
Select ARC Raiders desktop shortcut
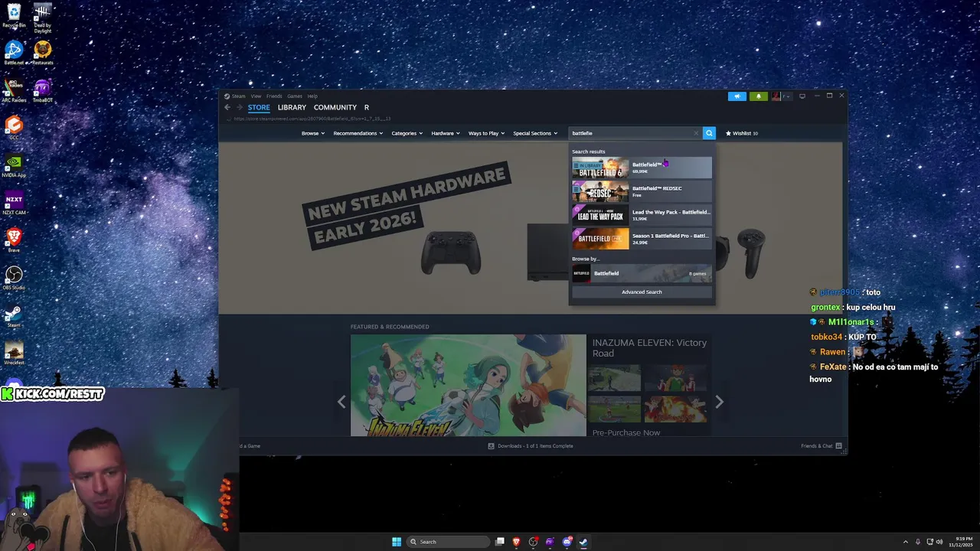click(x=14, y=90)
